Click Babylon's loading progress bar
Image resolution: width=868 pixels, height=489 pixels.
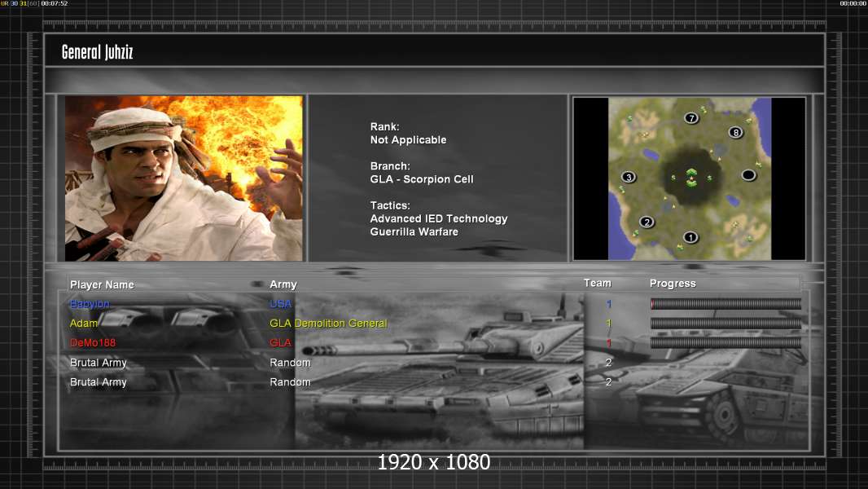pos(726,304)
